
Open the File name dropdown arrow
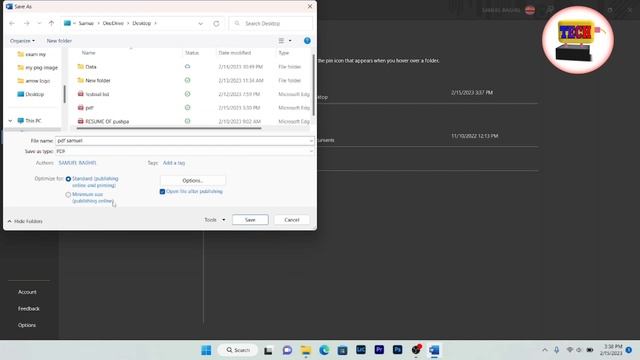pos(311,141)
